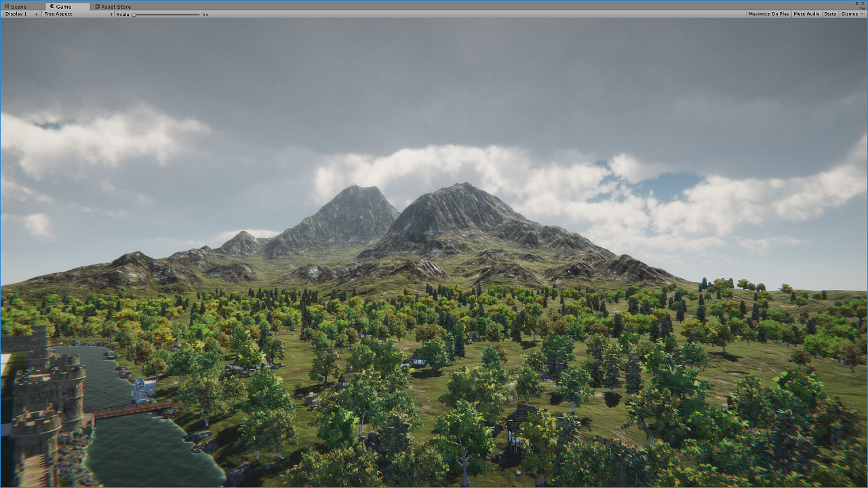Select the Game tab
Viewport: 868px width, 488px height.
tap(66, 7)
